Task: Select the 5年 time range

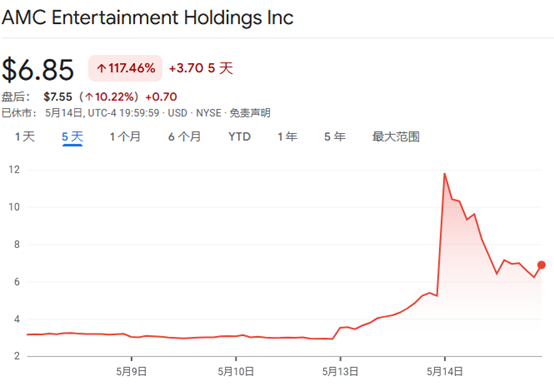Action: pyautogui.click(x=335, y=136)
